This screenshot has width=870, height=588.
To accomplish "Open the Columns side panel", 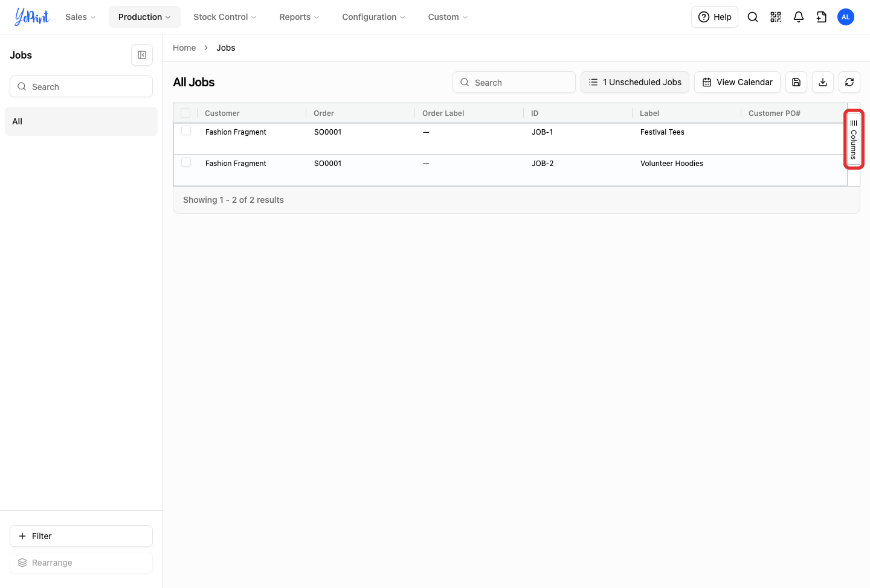I will (x=854, y=139).
